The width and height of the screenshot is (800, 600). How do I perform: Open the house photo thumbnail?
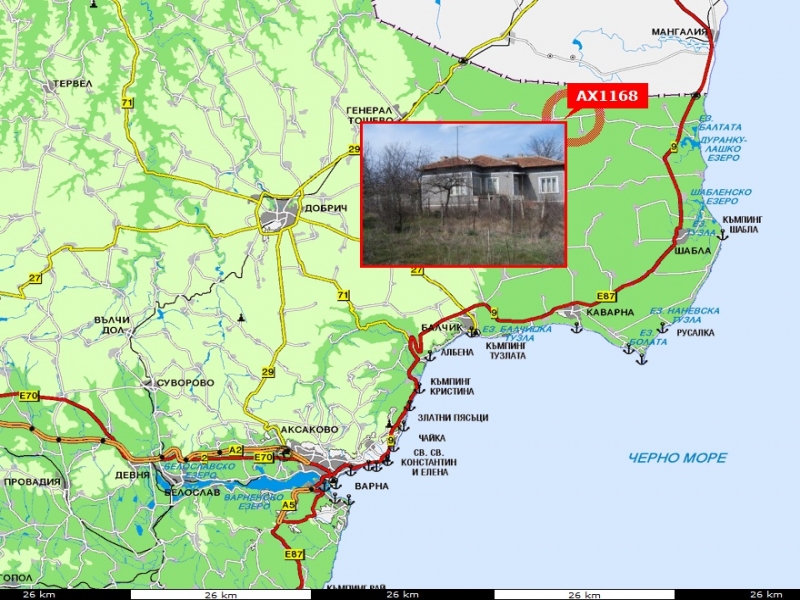[x=463, y=194]
